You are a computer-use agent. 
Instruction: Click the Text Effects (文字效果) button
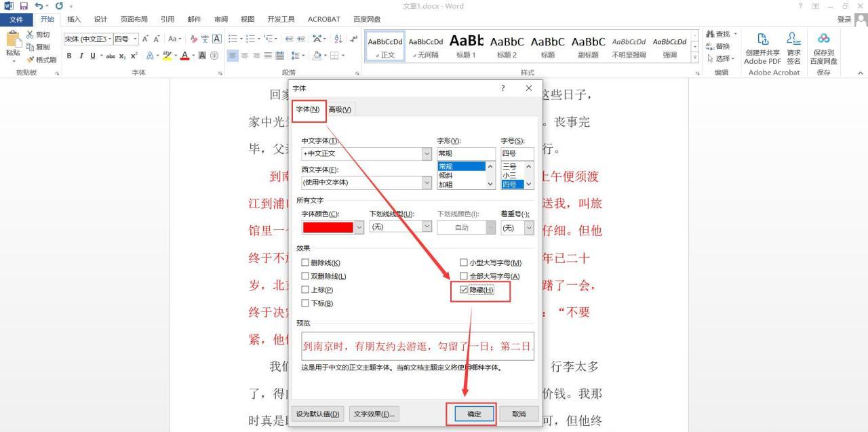click(374, 414)
